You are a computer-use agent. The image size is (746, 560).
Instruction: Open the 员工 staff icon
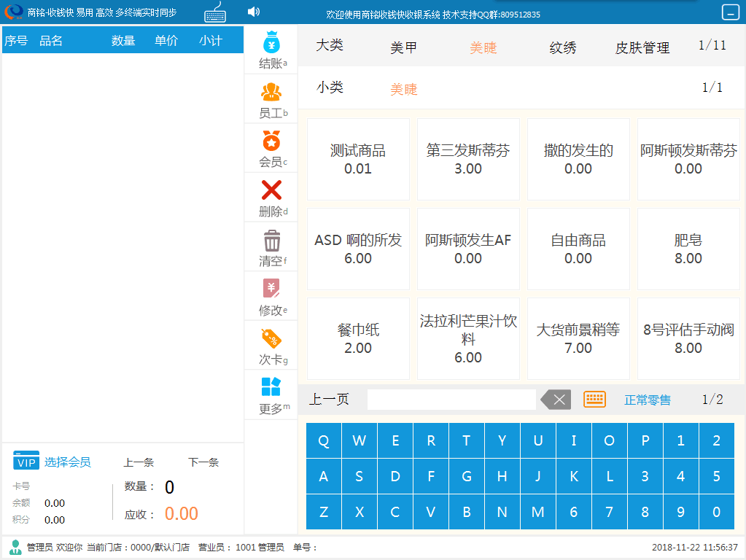point(272,92)
